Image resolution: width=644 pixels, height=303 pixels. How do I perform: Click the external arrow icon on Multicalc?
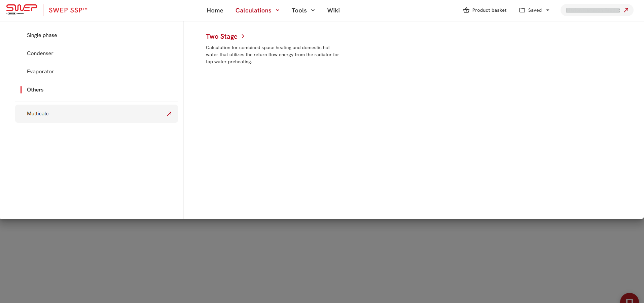(169, 114)
